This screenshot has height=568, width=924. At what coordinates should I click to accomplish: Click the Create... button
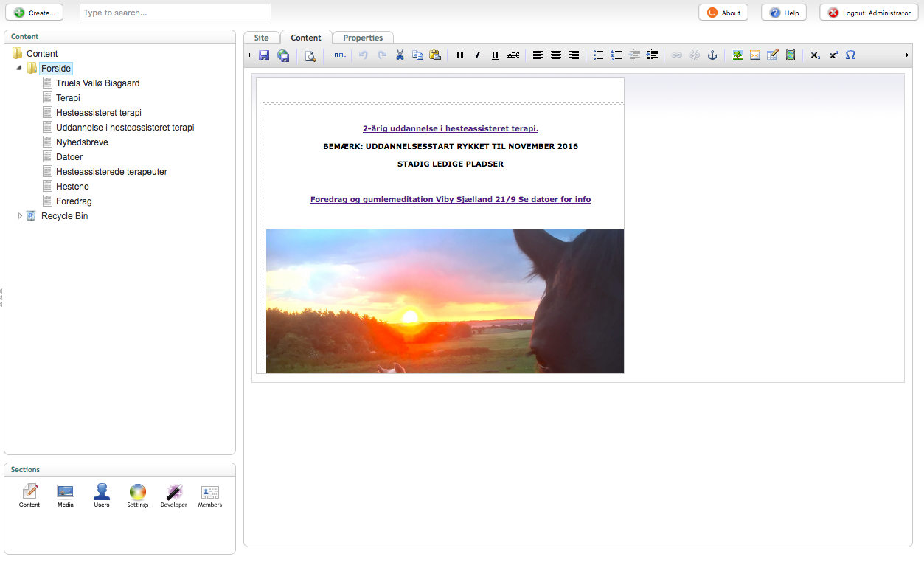[x=34, y=13]
